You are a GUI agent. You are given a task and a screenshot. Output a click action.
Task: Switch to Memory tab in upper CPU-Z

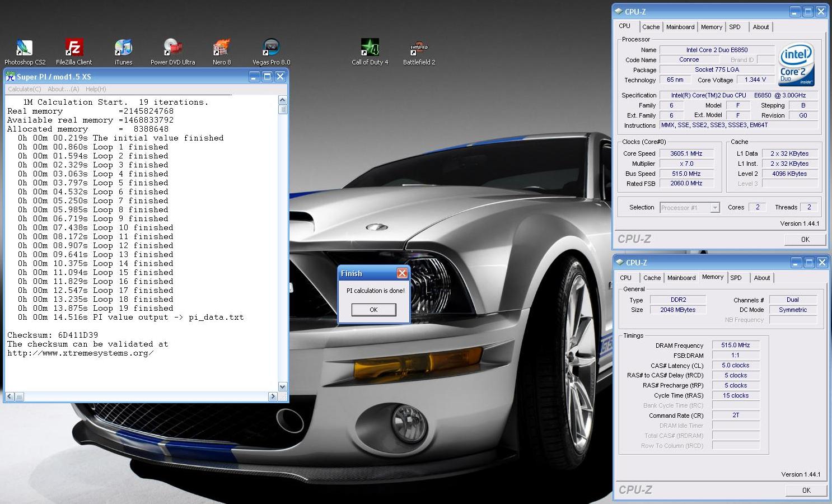(712, 27)
